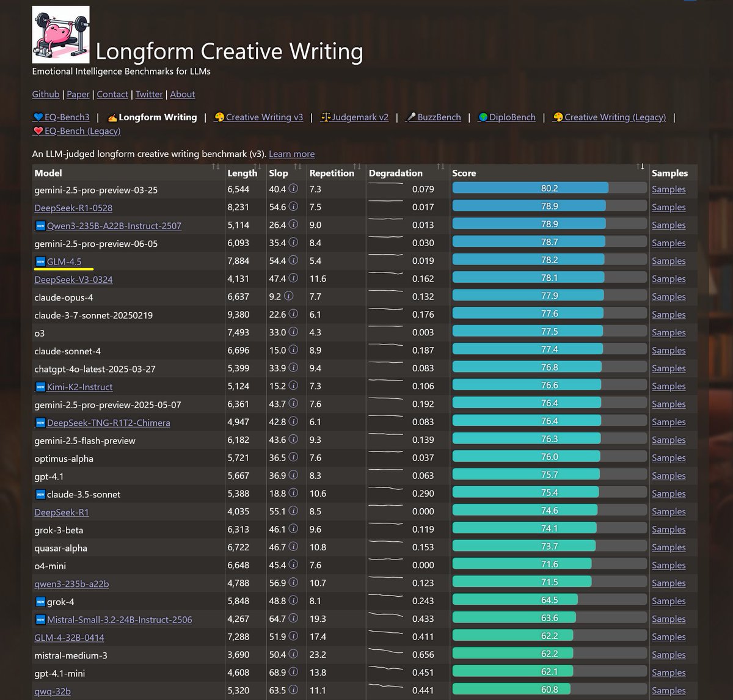Sort table by Degradation column
This screenshot has height=700, width=733.
pyautogui.click(x=407, y=173)
